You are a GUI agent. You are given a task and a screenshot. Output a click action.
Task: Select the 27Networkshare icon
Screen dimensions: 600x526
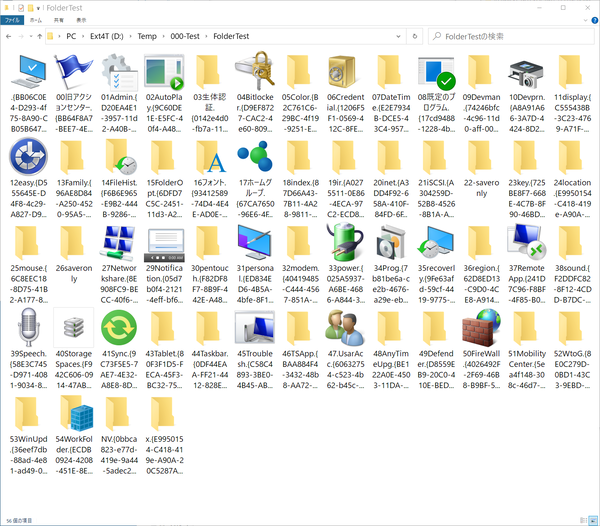[118, 243]
